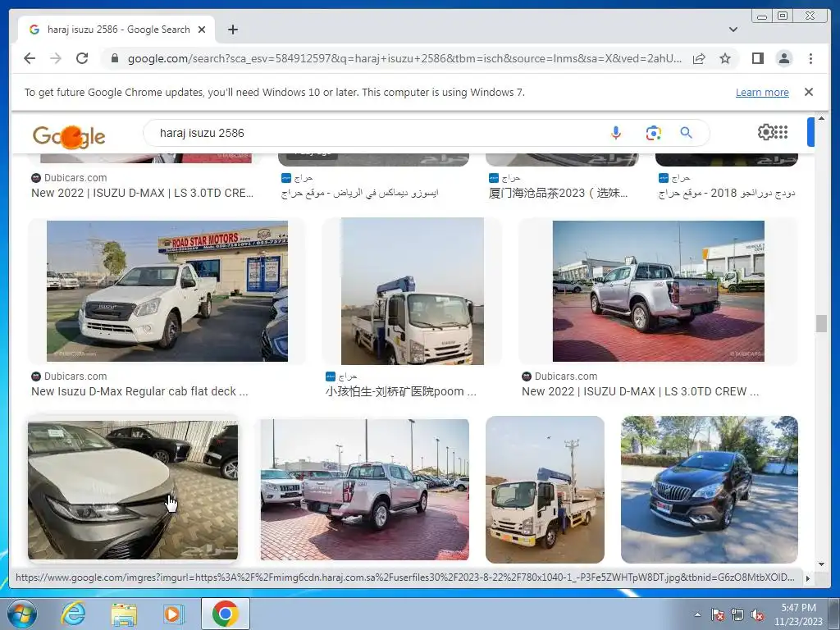Viewport: 840px width, 630px height.
Task: Expand the tab search dropdown
Action: coord(733,30)
